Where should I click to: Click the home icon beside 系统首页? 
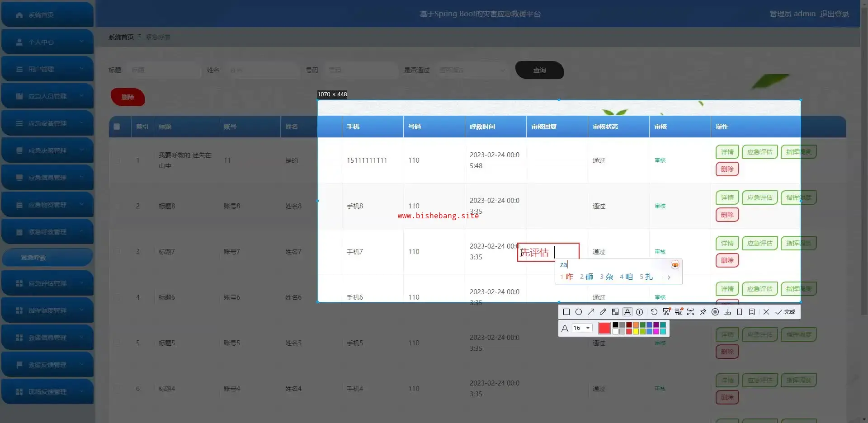point(19,15)
